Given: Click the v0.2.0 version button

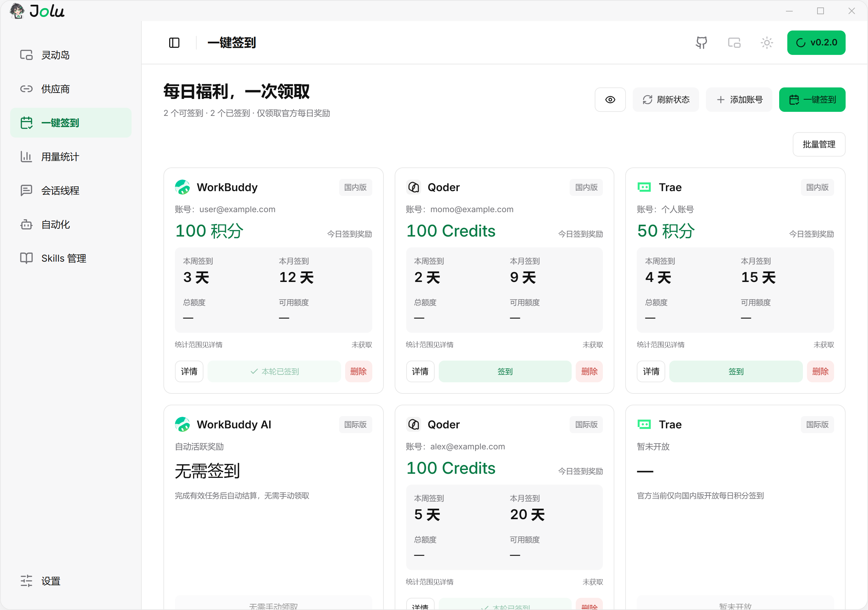Looking at the screenshot, I should click(x=816, y=43).
